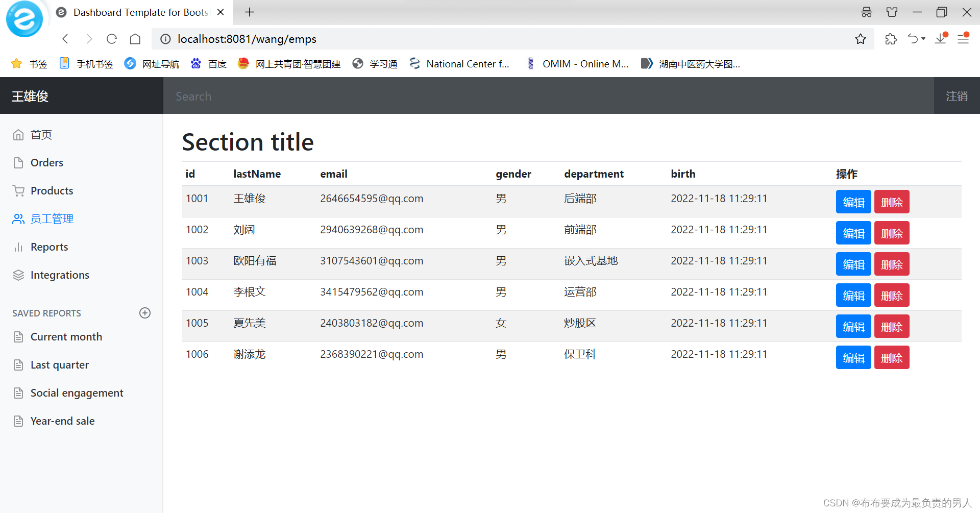980x513 pixels.
Task: Open 网上共青团·智慧团建 bookmark
Action: pos(289,64)
